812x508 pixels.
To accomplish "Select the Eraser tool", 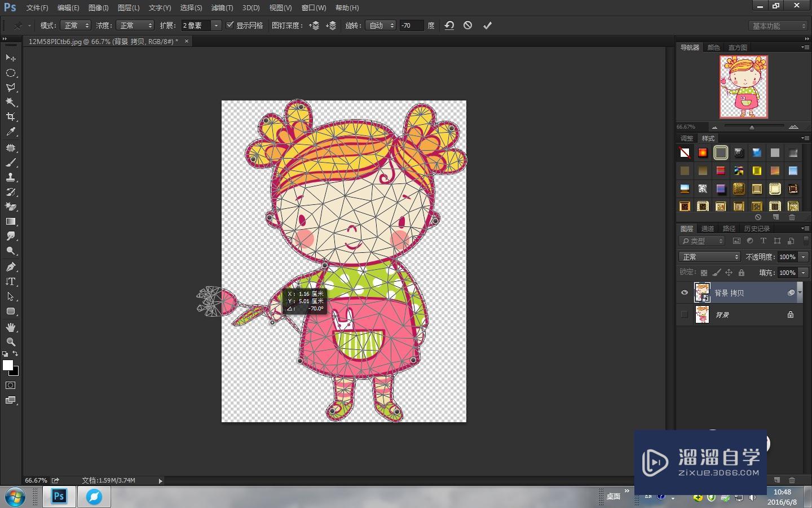I will click(11, 207).
